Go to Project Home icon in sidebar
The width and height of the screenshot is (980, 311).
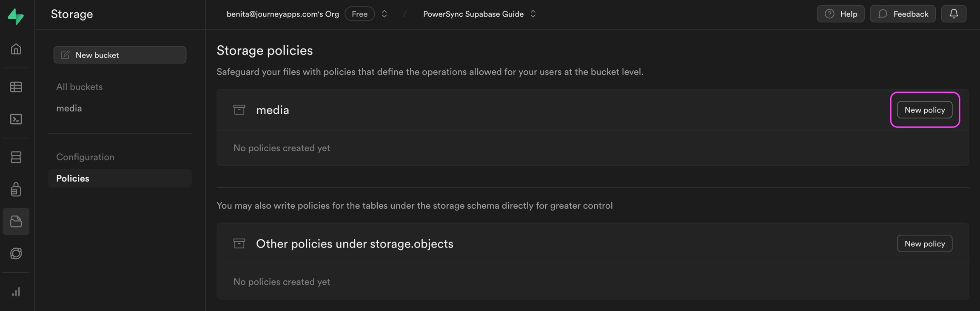click(16, 49)
